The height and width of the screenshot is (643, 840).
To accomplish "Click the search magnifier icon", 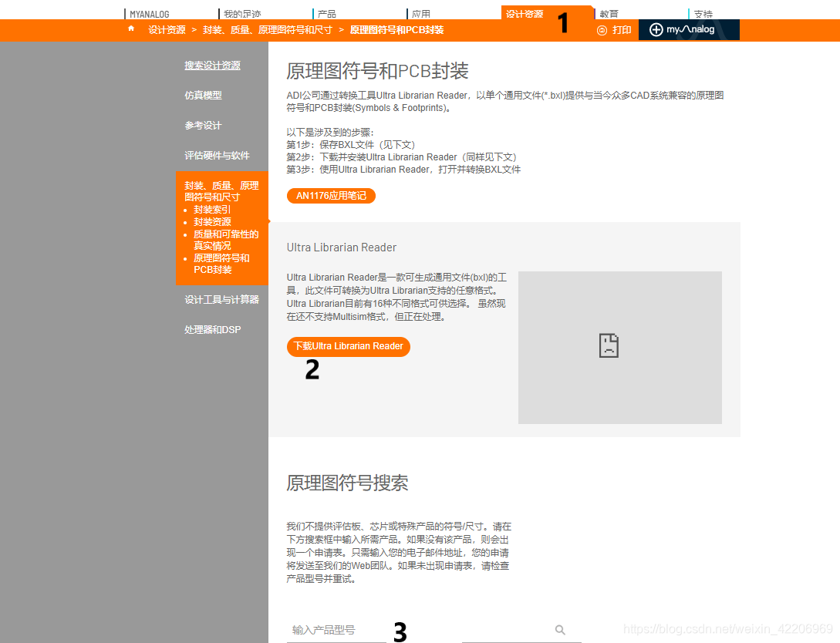I will pyautogui.click(x=560, y=630).
